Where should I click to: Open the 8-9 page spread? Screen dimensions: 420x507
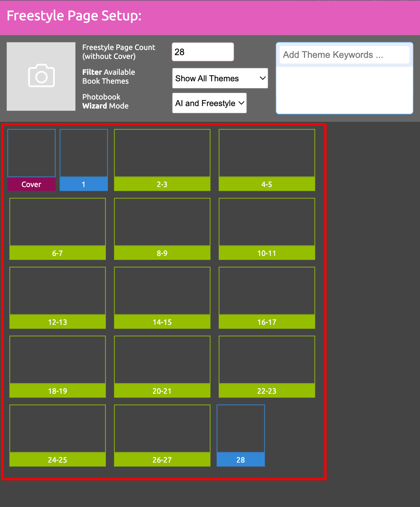(162, 222)
